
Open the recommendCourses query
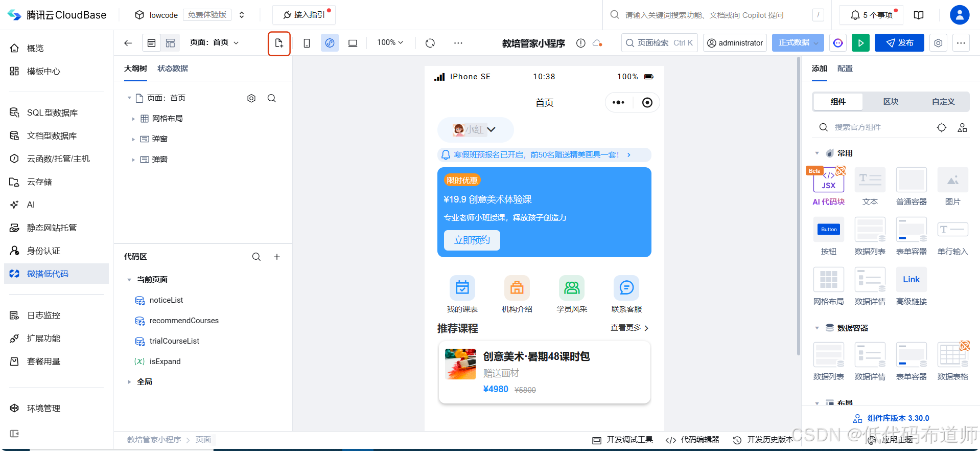184,321
